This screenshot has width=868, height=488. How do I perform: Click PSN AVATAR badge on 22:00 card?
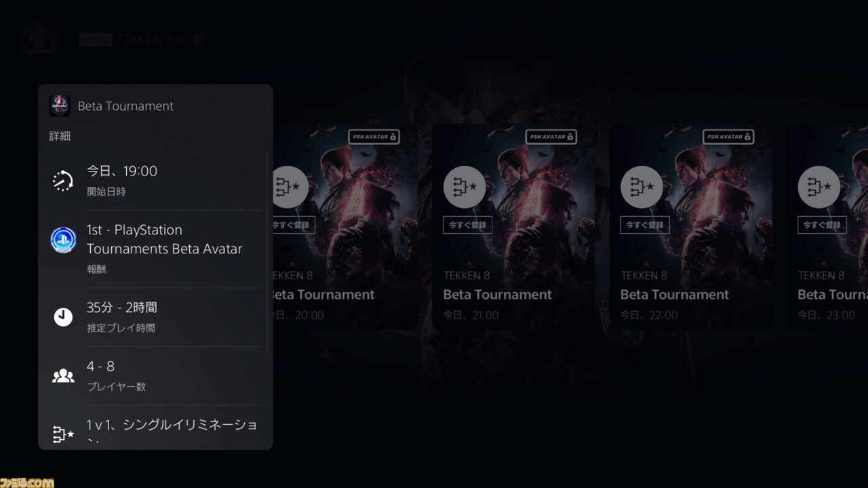coord(728,137)
